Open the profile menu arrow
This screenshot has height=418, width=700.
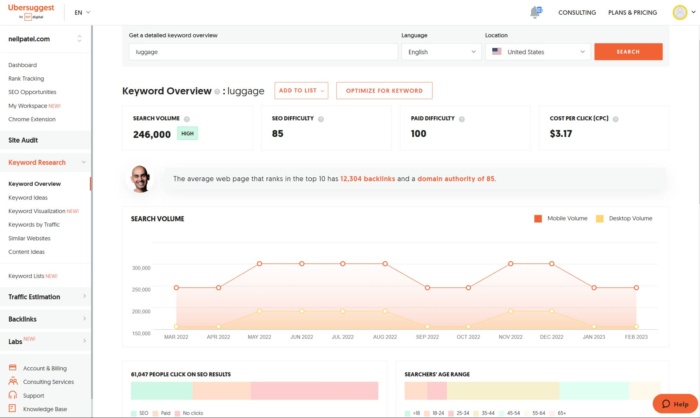693,12
